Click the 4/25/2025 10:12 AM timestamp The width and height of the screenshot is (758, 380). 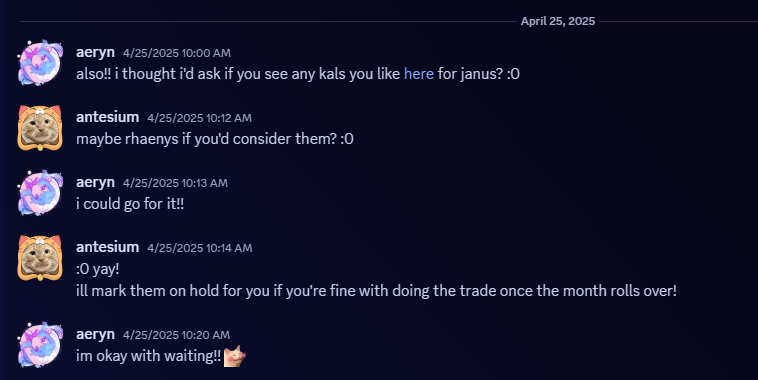[199, 118]
